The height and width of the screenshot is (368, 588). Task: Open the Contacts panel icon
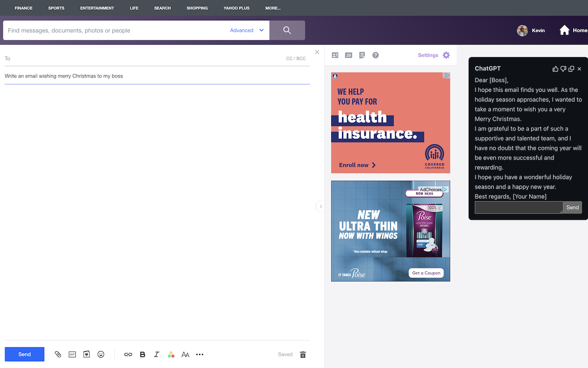pyautogui.click(x=335, y=55)
